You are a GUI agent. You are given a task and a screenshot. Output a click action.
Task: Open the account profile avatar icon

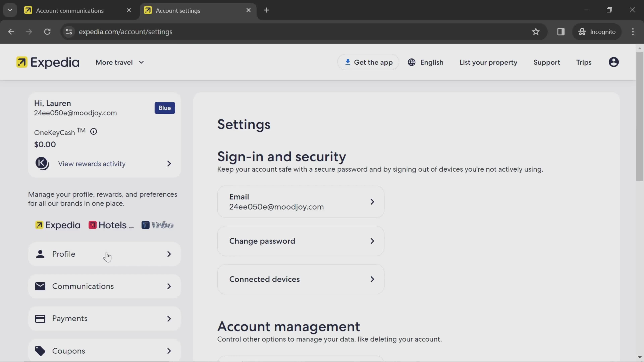coord(613,62)
